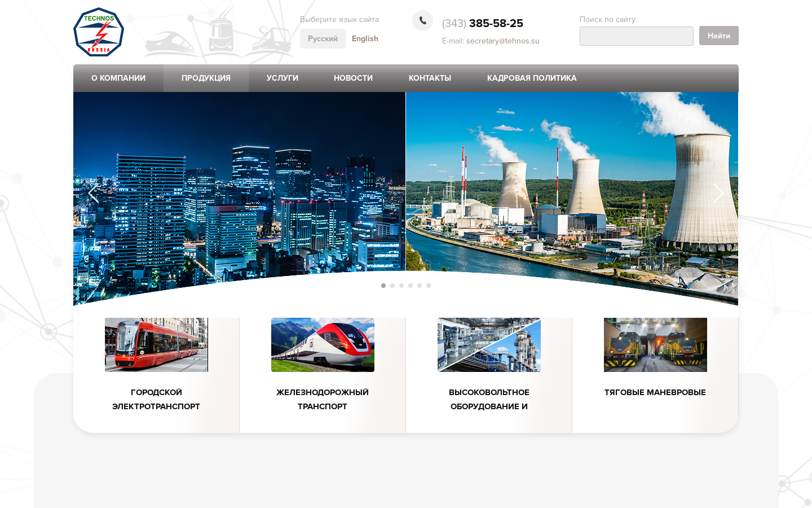Click email link secretary@tehnos.su

coord(503,41)
